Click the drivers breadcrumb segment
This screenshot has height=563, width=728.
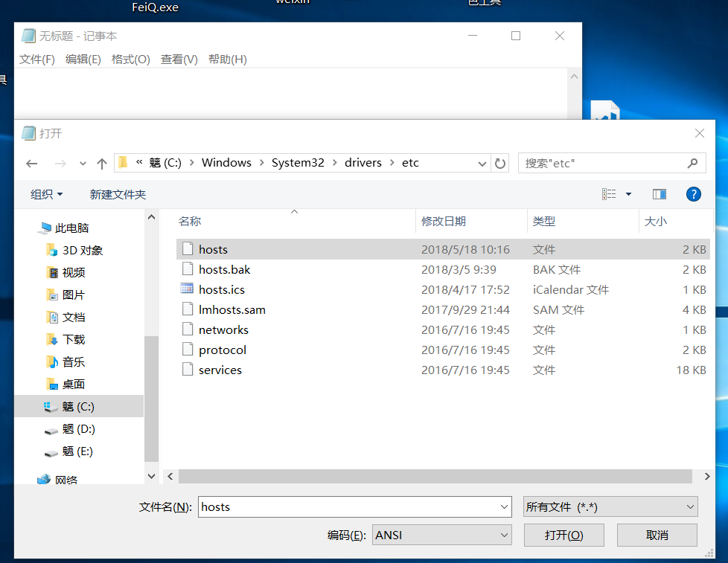tap(363, 163)
